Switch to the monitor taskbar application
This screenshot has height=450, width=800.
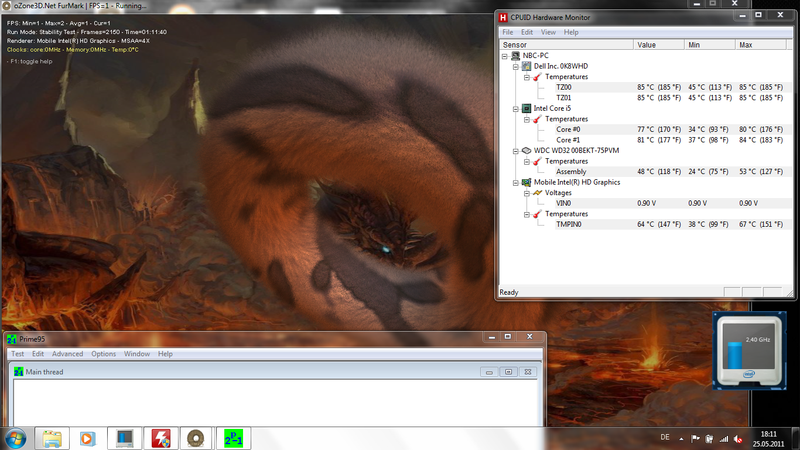pos(124,438)
